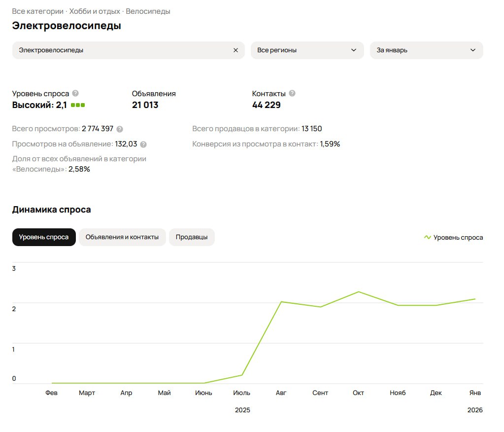Viewport: 504px width, 432px height.
Task: Clear the Электровелосипеды search field with the X icon
Action: click(x=235, y=50)
